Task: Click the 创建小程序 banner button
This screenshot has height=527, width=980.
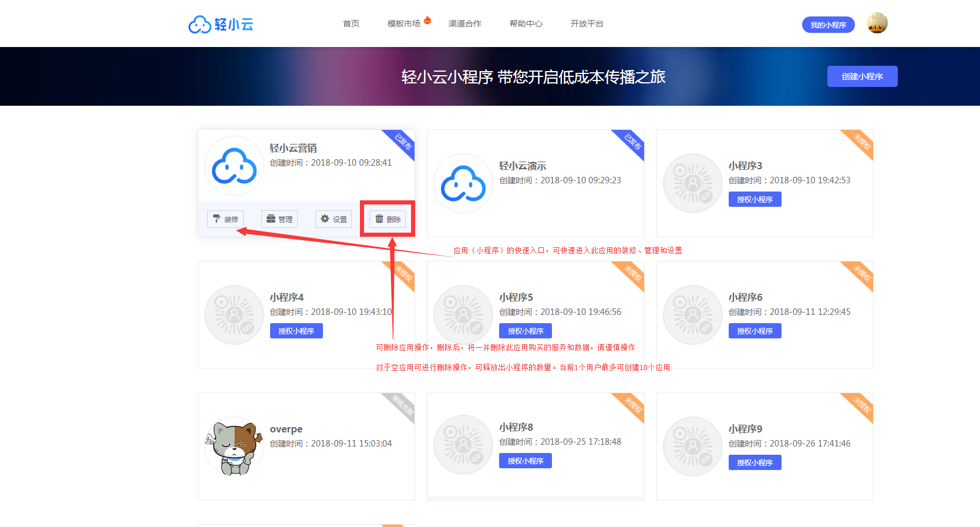Action: tap(863, 76)
